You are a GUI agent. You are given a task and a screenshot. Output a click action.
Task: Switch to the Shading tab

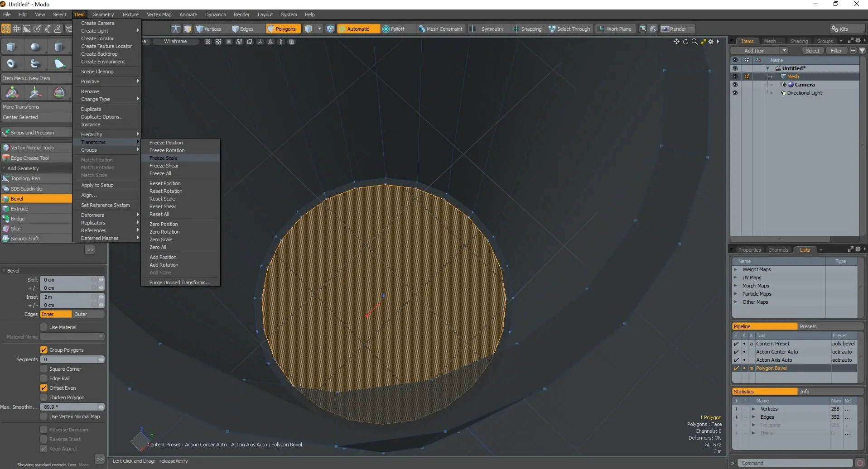click(x=799, y=41)
